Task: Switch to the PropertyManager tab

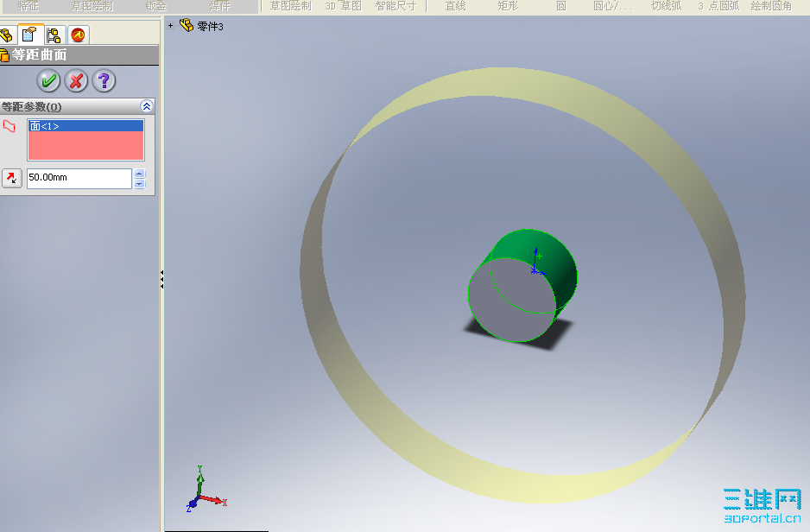Action: tap(29, 35)
